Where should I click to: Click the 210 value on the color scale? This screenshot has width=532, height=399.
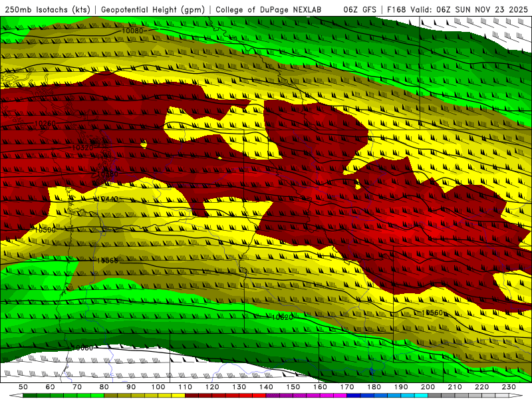pos(455,387)
